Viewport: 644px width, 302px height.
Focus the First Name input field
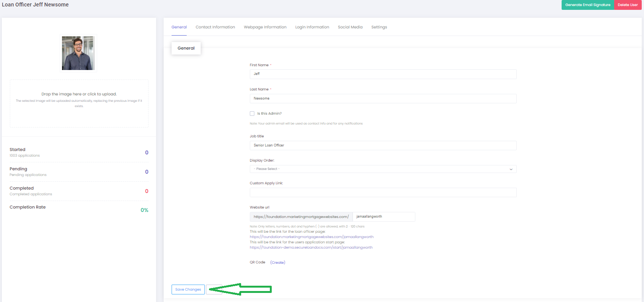pos(382,74)
